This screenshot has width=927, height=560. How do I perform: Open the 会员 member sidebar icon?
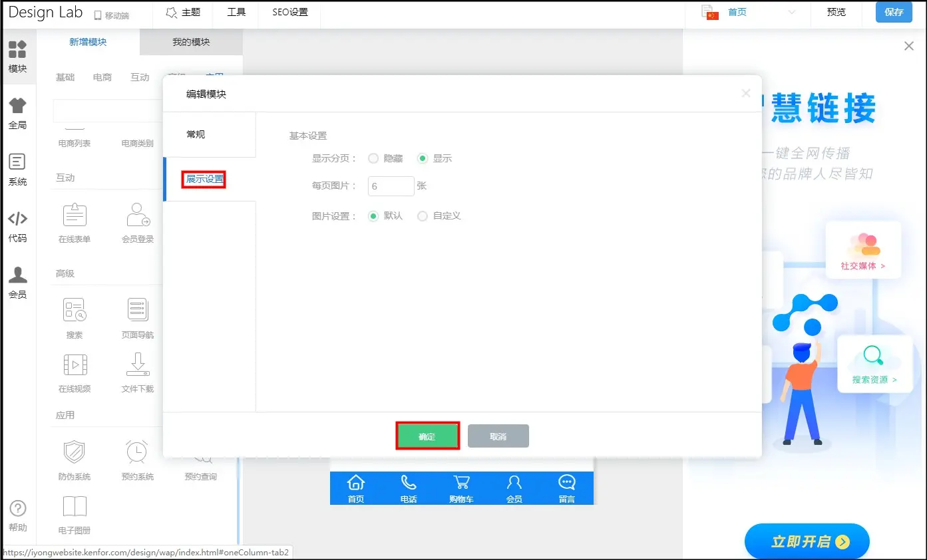click(17, 282)
